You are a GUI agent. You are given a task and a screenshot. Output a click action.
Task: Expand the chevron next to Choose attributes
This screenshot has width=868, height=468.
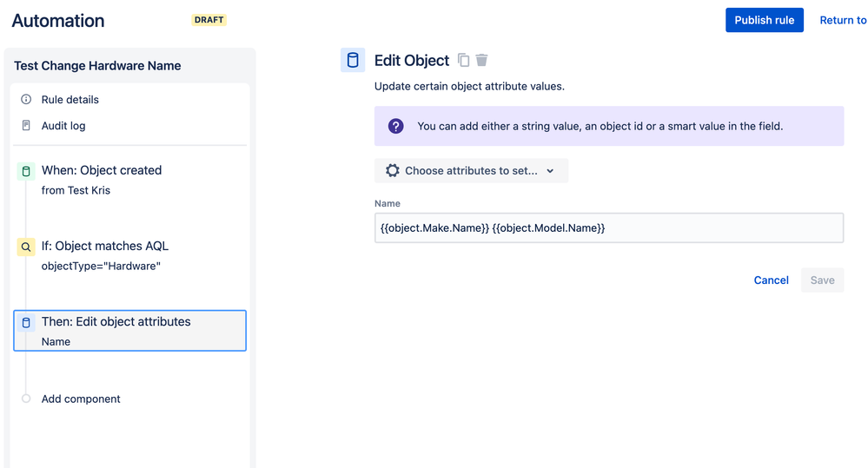click(550, 171)
